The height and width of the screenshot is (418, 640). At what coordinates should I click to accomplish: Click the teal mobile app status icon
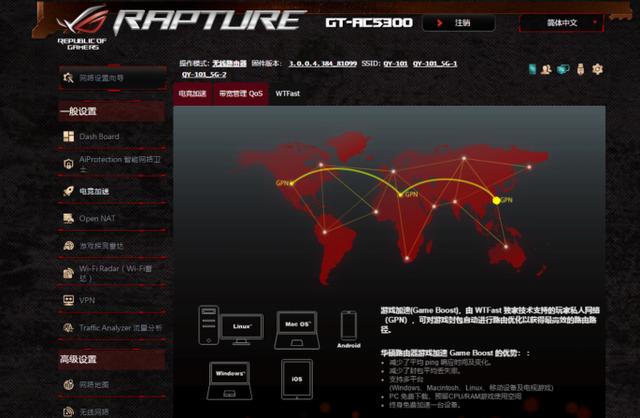coord(532,69)
